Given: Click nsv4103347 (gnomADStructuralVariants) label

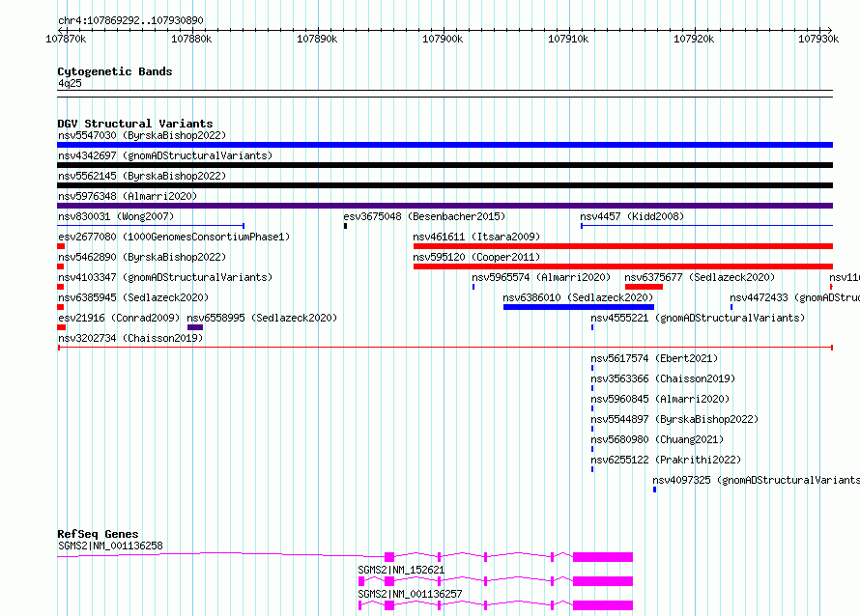Looking at the screenshot, I should tap(165, 277).
